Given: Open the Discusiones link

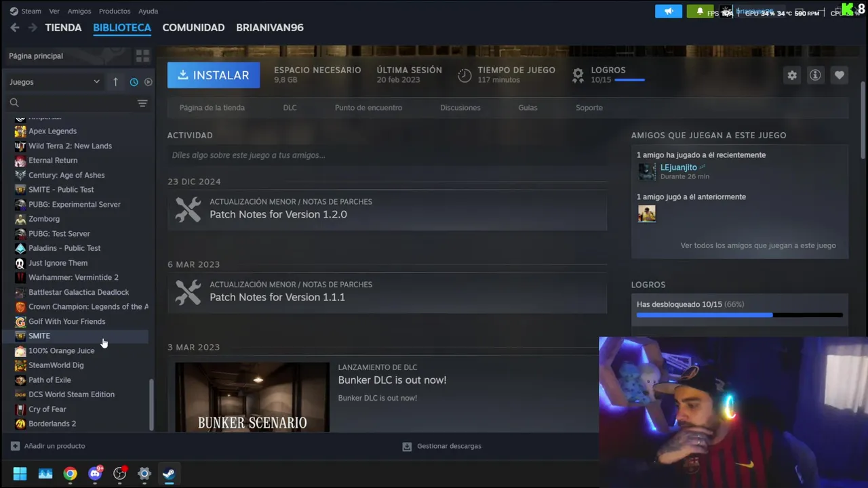Looking at the screenshot, I should coord(460,108).
